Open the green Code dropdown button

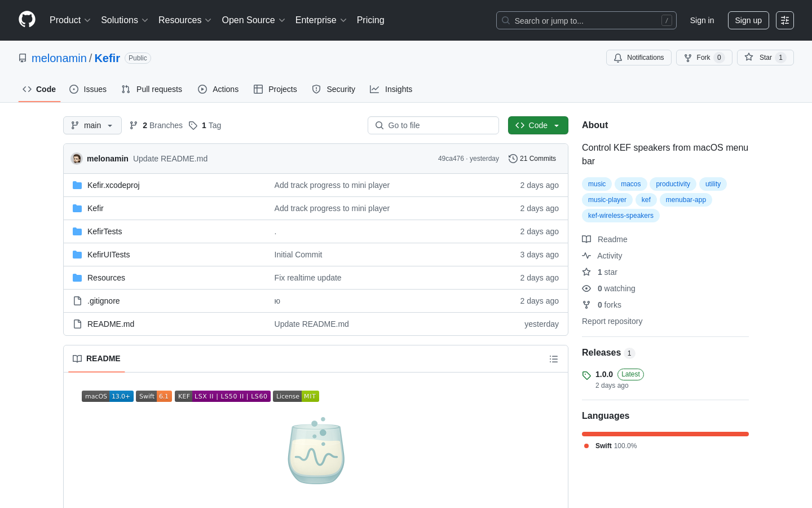coord(538,125)
